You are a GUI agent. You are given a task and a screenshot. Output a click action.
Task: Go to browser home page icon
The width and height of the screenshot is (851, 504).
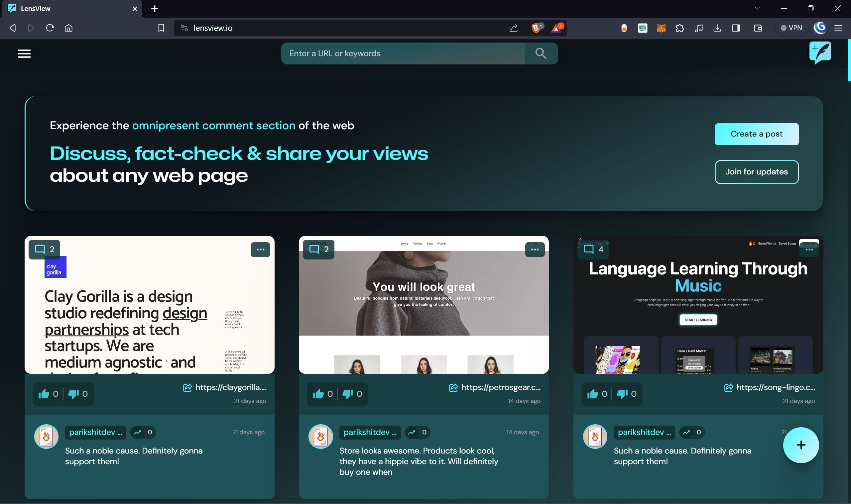[x=68, y=28]
